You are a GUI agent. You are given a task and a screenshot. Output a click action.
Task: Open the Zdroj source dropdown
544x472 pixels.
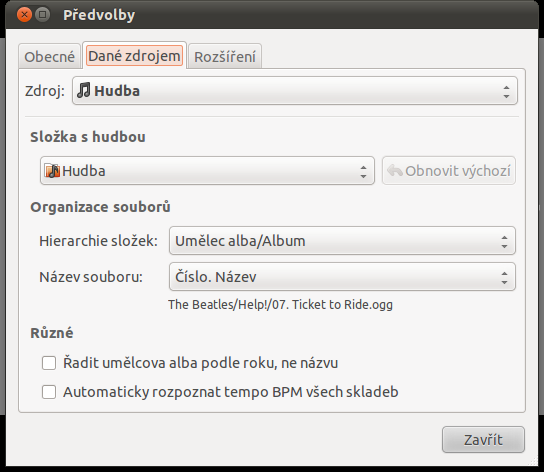pos(295,91)
